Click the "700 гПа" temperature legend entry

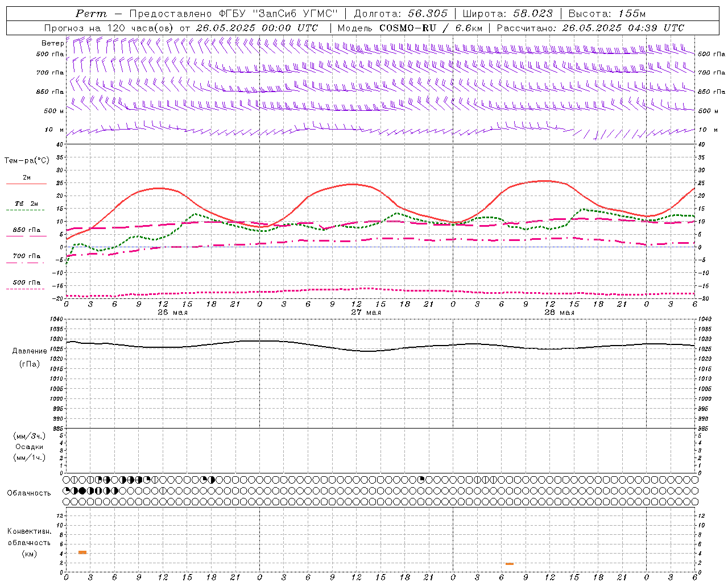pos(27,256)
